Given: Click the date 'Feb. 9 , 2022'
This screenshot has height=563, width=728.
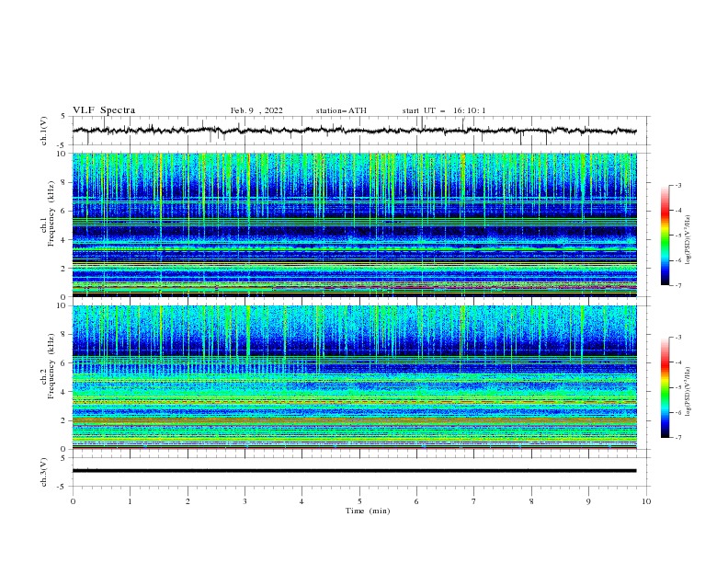Looking at the screenshot, I should coord(256,110).
